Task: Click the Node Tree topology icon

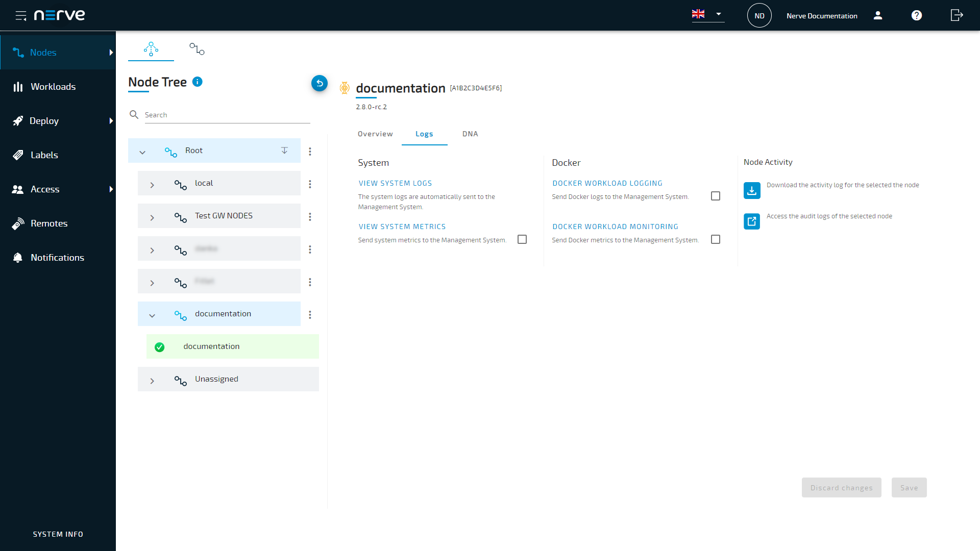Action: click(151, 48)
